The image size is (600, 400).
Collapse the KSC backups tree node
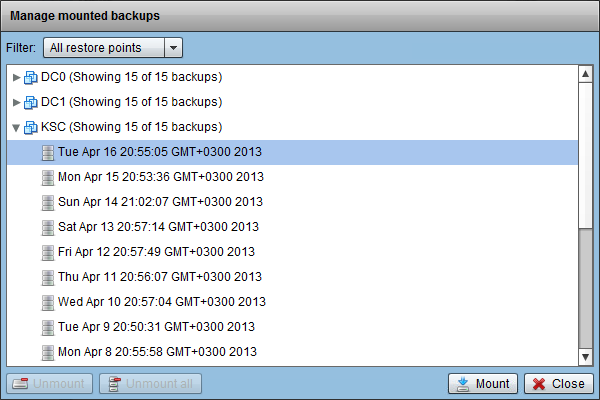pyautogui.click(x=16, y=127)
